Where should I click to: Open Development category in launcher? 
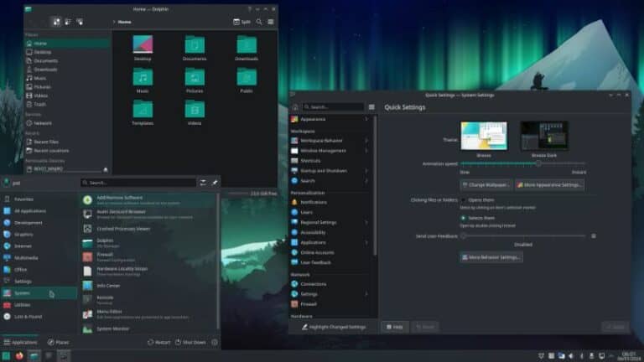point(39,223)
